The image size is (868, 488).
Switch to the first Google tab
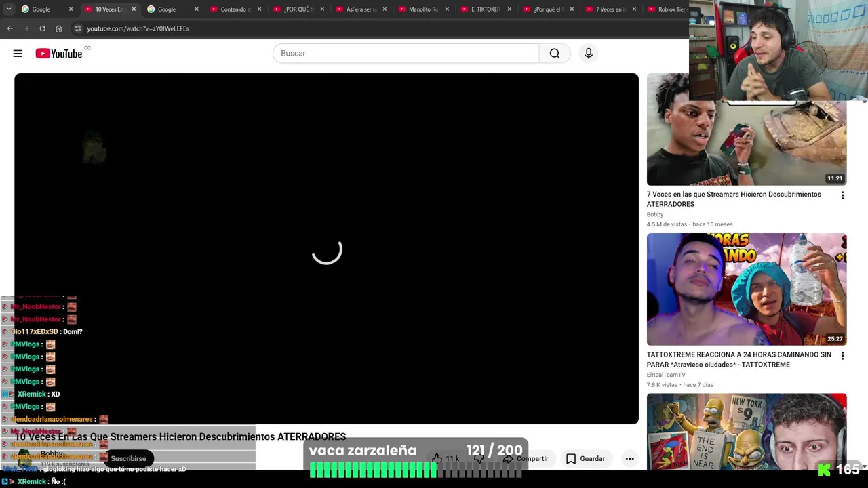tap(46, 9)
